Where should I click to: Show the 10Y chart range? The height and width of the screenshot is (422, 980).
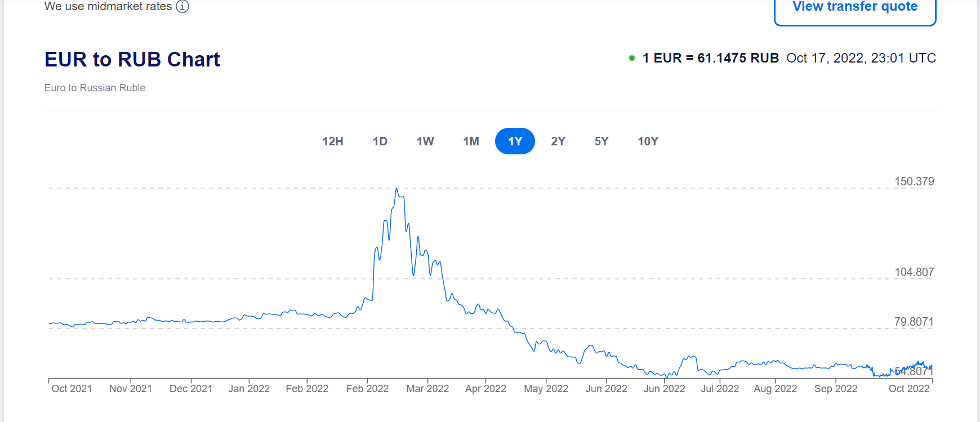coord(648,141)
